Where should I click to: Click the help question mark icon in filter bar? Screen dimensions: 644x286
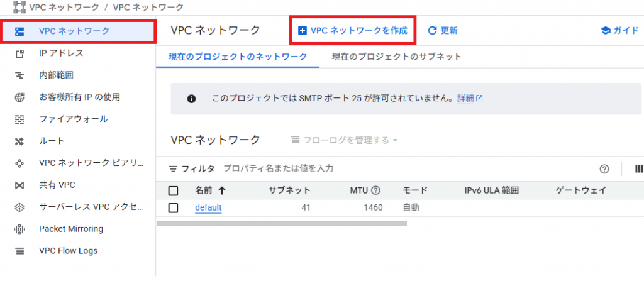(604, 168)
